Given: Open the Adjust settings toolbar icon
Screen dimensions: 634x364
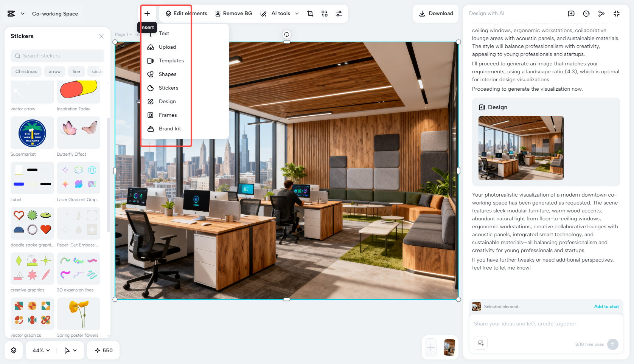Looking at the screenshot, I should click(x=339, y=13).
